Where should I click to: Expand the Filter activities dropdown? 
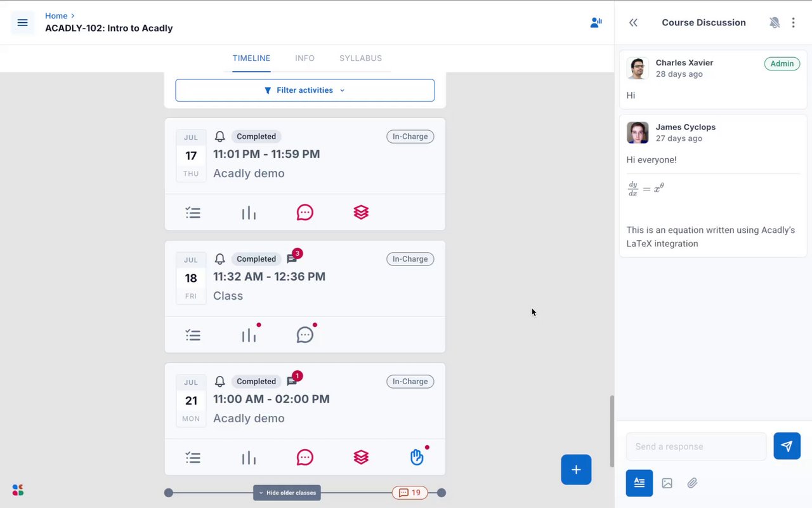point(305,90)
